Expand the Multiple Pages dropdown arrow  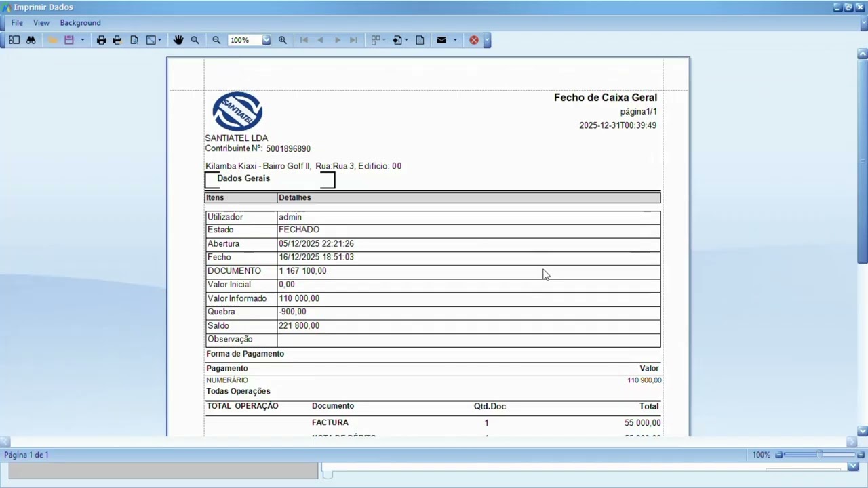[384, 40]
